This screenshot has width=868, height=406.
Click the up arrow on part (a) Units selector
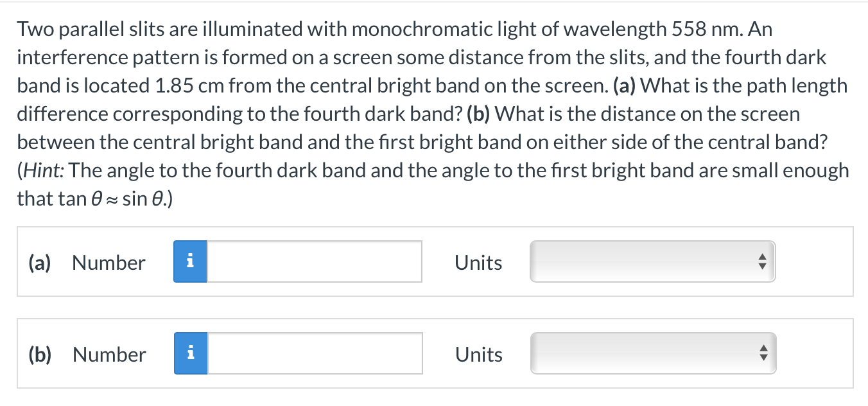(761, 257)
